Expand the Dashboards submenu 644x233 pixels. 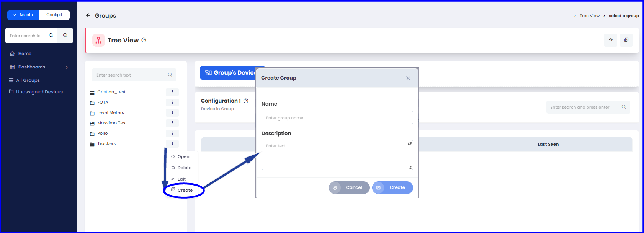coord(67,67)
